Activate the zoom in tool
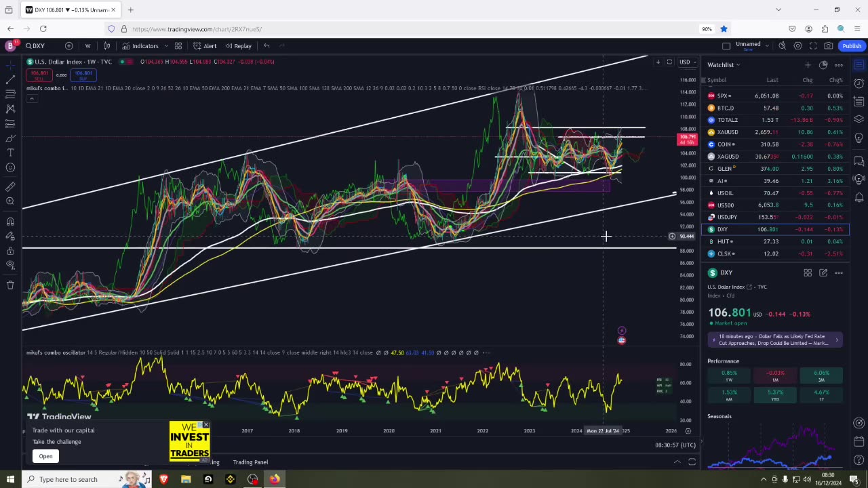Viewport: 868px width, 488px height. point(10,201)
